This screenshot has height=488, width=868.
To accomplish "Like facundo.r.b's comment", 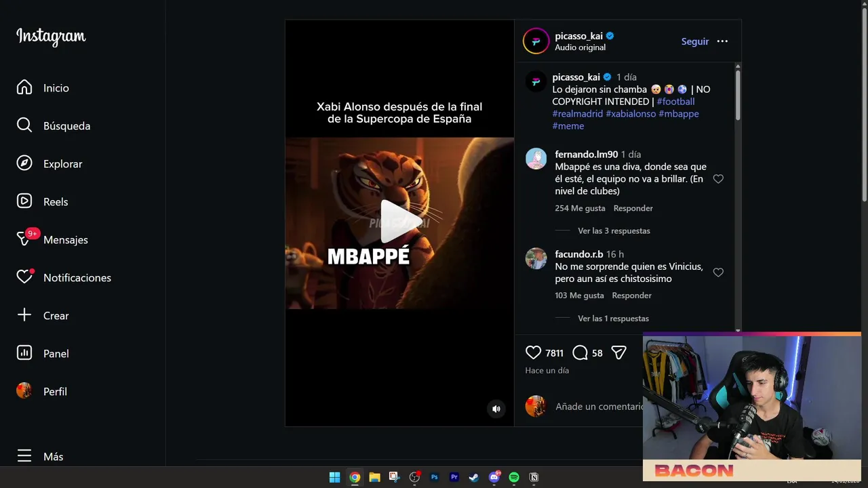I will pyautogui.click(x=718, y=272).
